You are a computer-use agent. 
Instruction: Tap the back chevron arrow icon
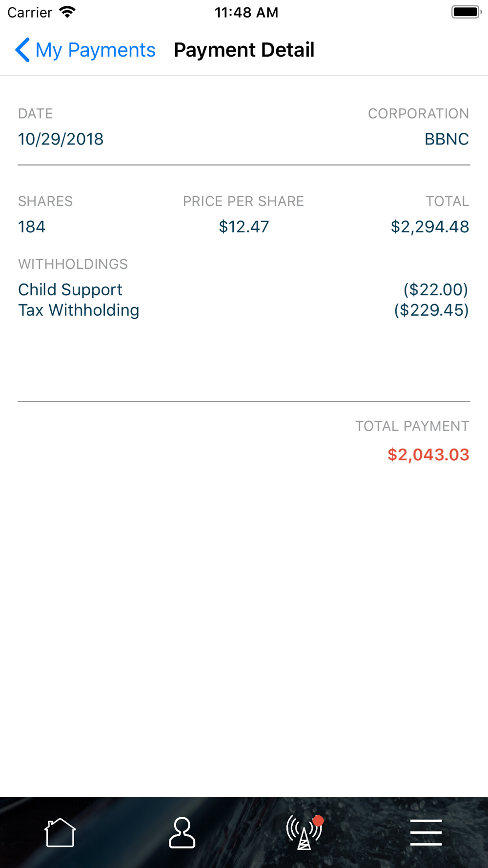tap(22, 50)
